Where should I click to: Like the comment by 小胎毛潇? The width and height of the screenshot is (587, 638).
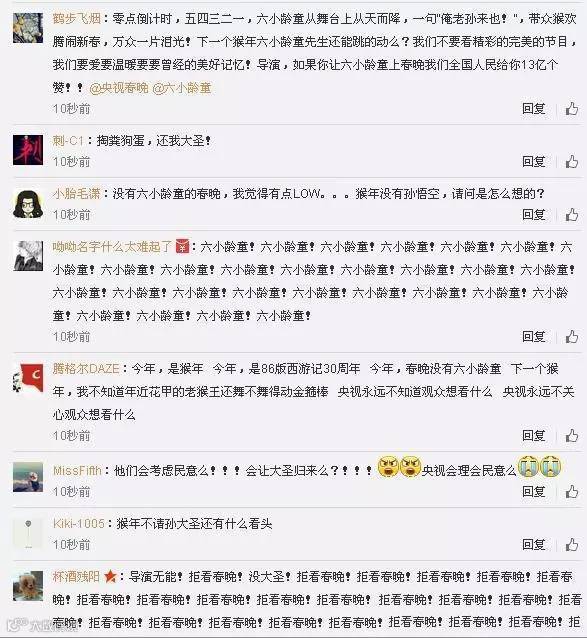click(x=572, y=214)
